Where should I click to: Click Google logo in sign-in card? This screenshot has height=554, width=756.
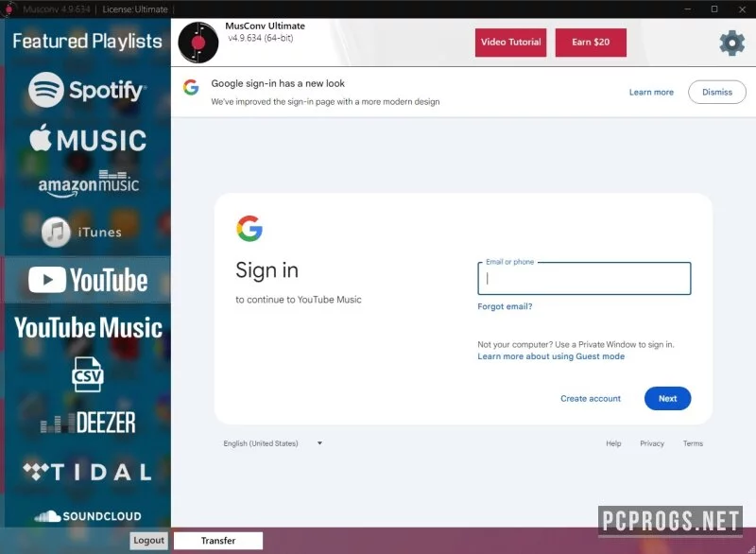(x=249, y=229)
